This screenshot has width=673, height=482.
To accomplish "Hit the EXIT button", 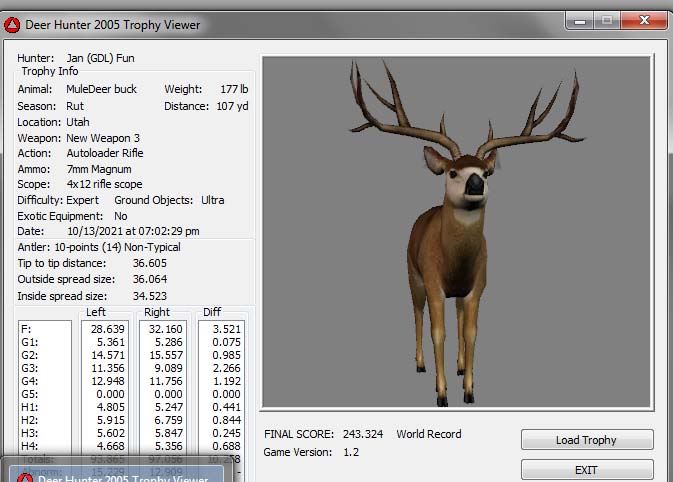I will click(587, 469).
